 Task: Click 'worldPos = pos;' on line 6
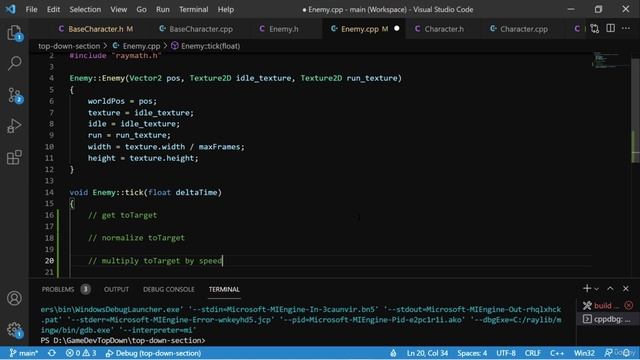point(122,101)
